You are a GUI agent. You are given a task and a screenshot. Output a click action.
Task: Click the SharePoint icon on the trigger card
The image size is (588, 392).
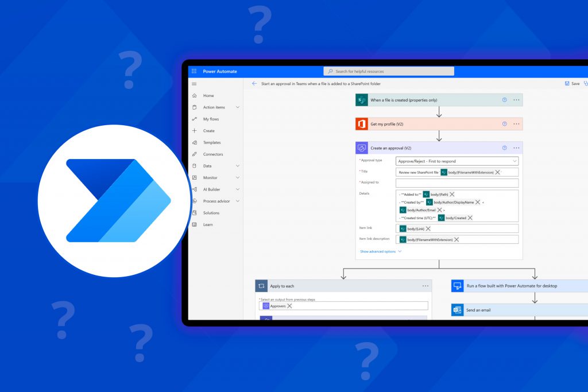coord(361,100)
